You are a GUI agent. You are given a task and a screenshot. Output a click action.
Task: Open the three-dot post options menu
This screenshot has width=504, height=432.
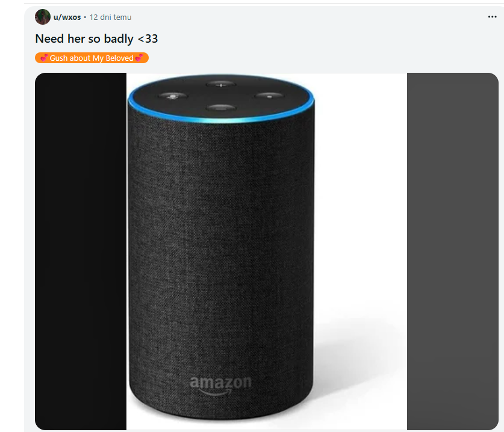(x=492, y=17)
